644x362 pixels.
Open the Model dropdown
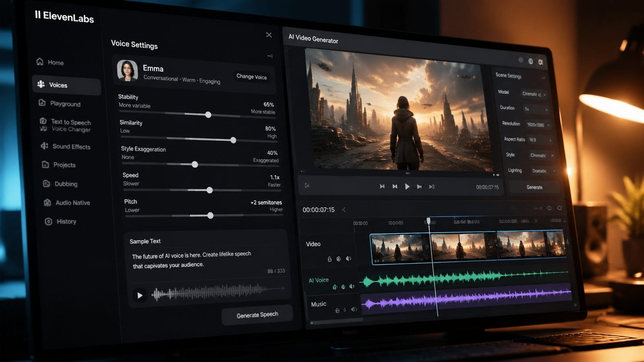(x=534, y=94)
